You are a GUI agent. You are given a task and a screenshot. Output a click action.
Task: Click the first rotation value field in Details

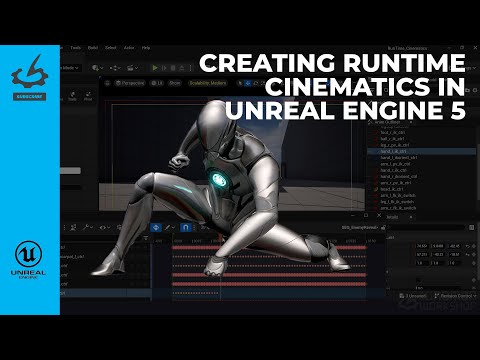[422, 254]
